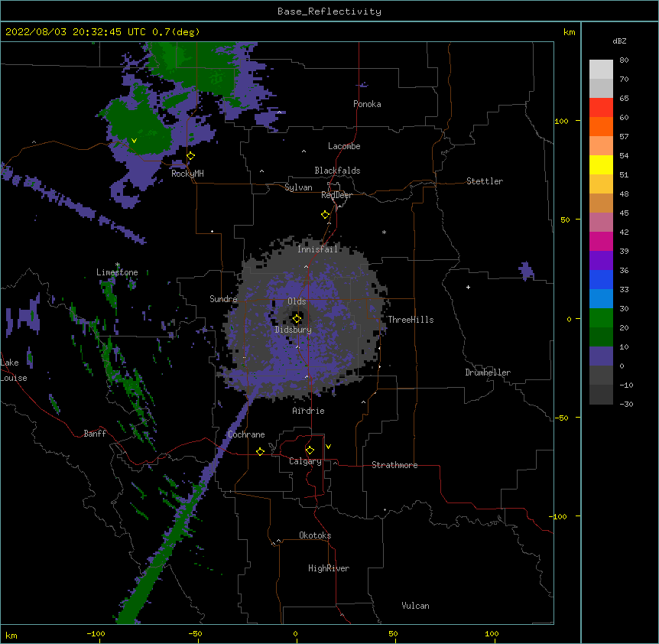Click the ThreeHills label

[411, 320]
